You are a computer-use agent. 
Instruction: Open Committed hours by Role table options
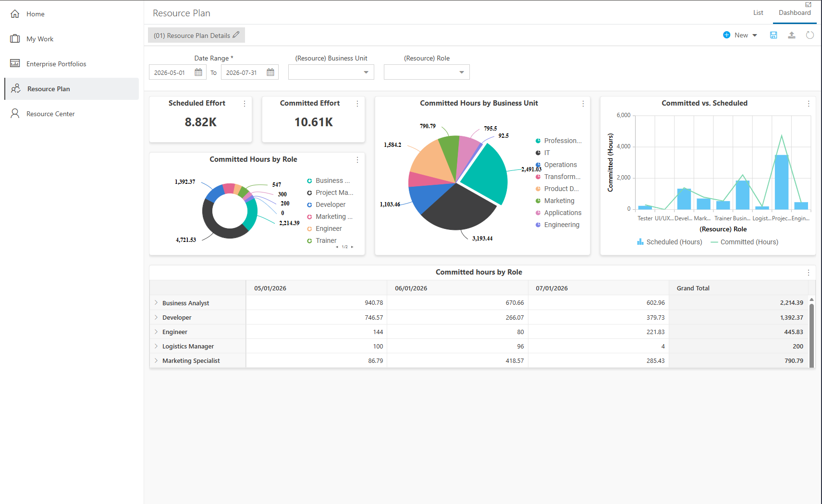(809, 273)
